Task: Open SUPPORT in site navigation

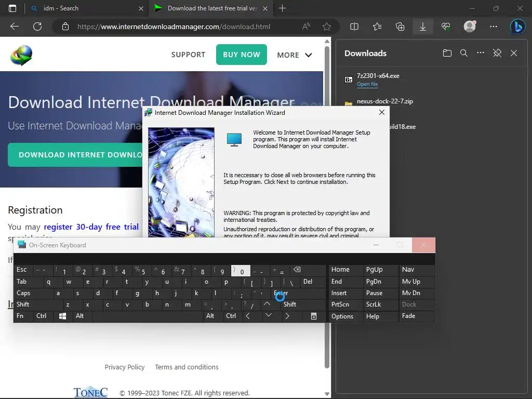Action: coord(188,55)
